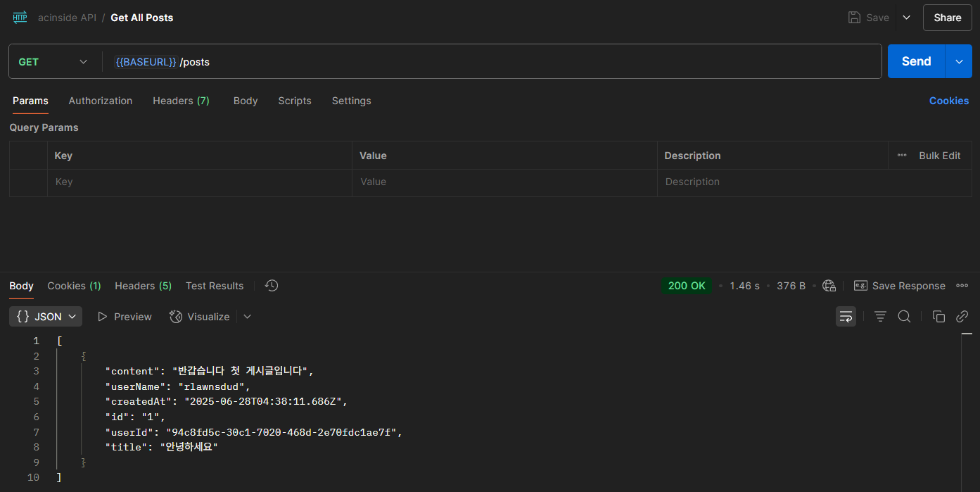
Task: Click the Key column header
Action: click(63, 156)
